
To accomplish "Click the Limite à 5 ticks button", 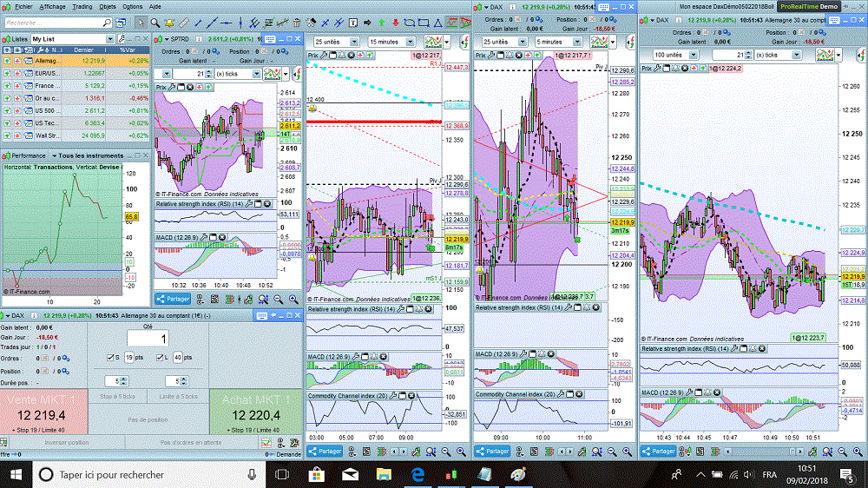I will point(178,396).
